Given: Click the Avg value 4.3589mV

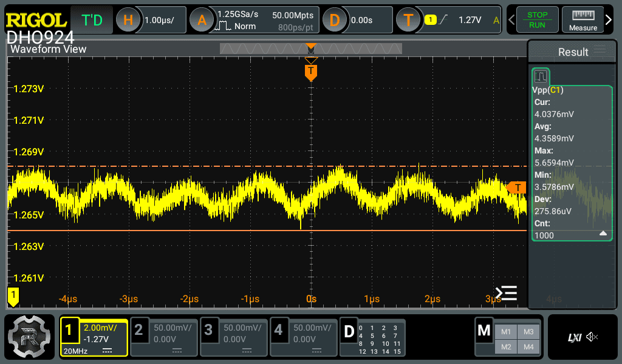Looking at the screenshot, I should tap(554, 138).
